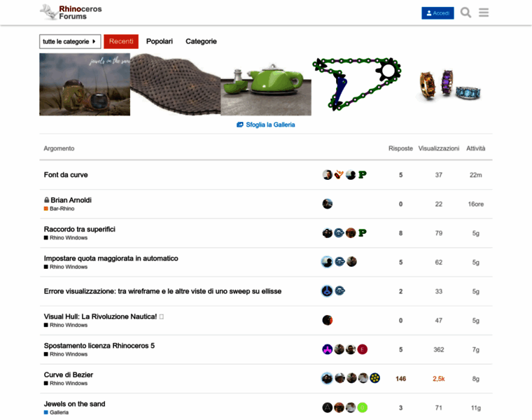The width and height of the screenshot is (532, 420).
Task: Click the Galleria category under Jewels on the sand
Action: click(56, 412)
